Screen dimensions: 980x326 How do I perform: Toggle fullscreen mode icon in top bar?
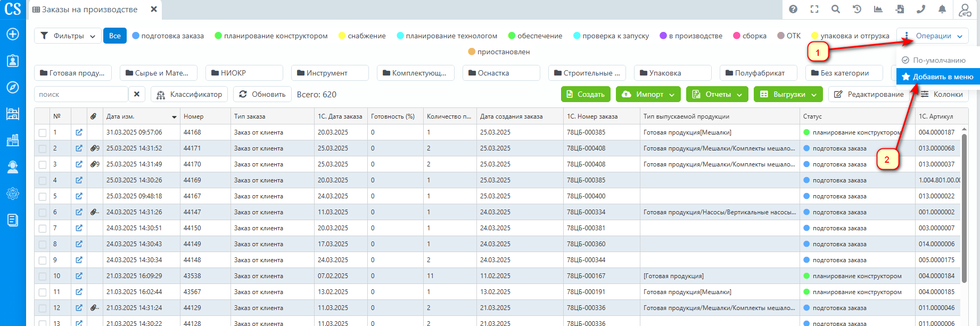click(814, 9)
